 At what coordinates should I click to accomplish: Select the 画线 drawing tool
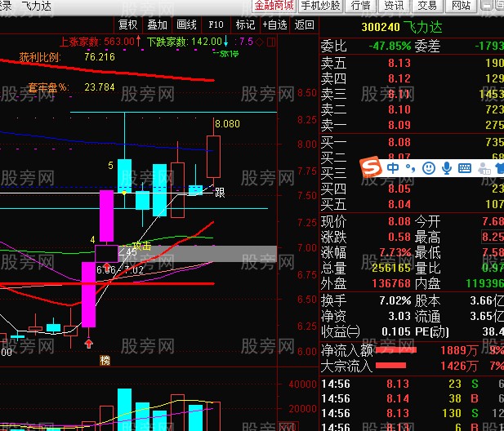(x=186, y=24)
